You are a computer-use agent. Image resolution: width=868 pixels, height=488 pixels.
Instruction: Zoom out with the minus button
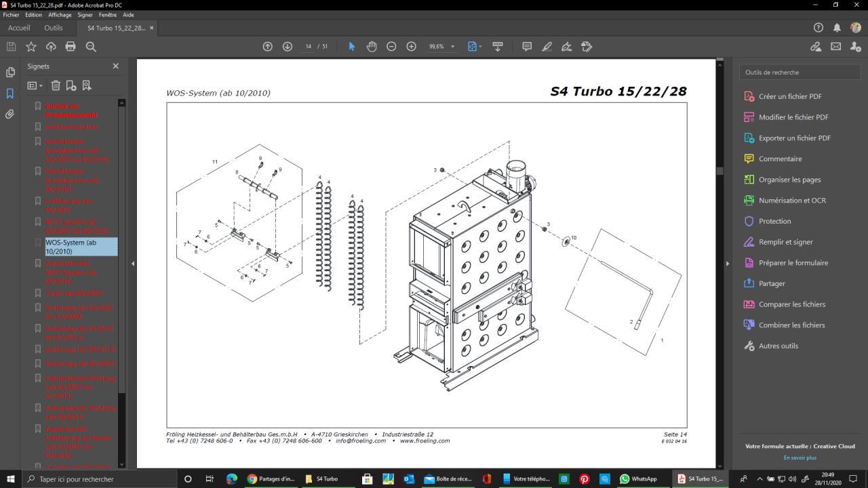[391, 47]
